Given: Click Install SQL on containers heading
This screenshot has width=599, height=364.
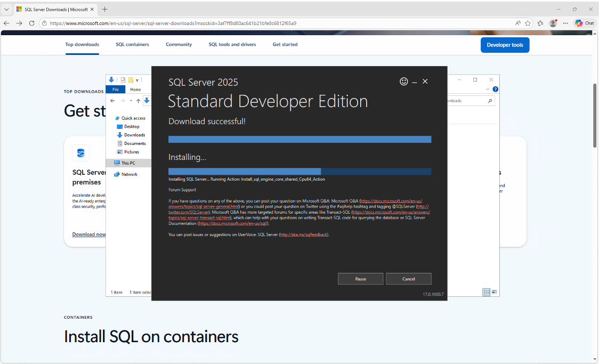Looking at the screenshot, I should [151, 336].
